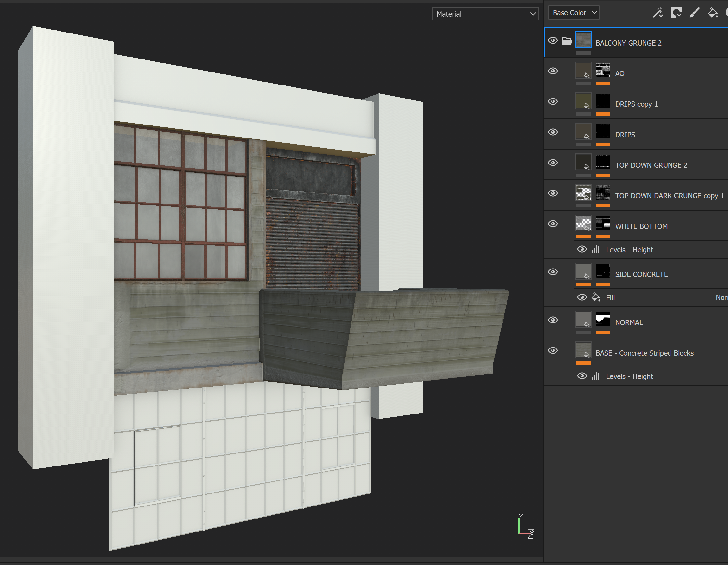Click the add paint layer brush icon
Image resolution: width=728 pixels, height=565 pixels.
point(694,13)
